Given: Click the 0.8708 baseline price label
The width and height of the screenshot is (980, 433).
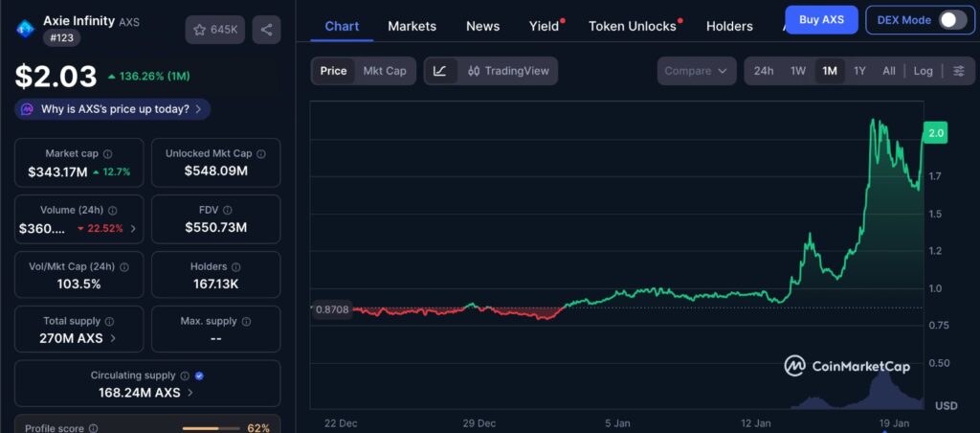Looking at the screenshot, I should click(x=331, y=309).
